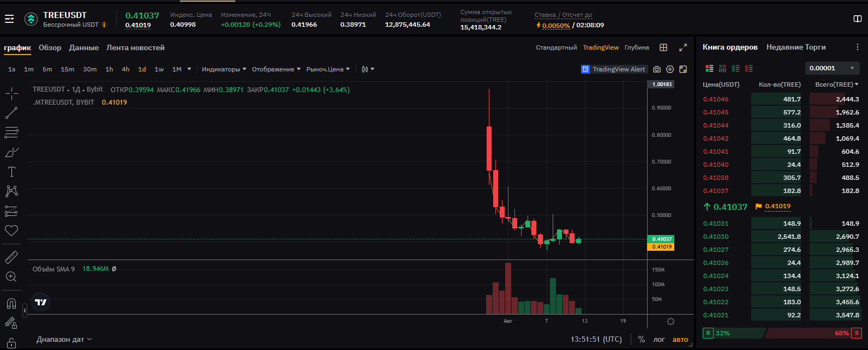
Task: Toggle лог logarithmic scale
Action: click(x=659, y=339)
